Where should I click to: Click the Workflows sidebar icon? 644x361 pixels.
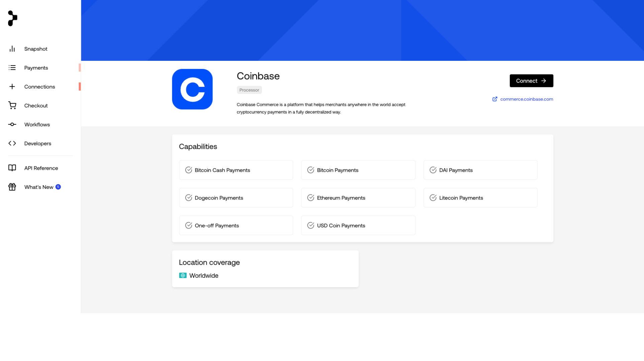12,124
